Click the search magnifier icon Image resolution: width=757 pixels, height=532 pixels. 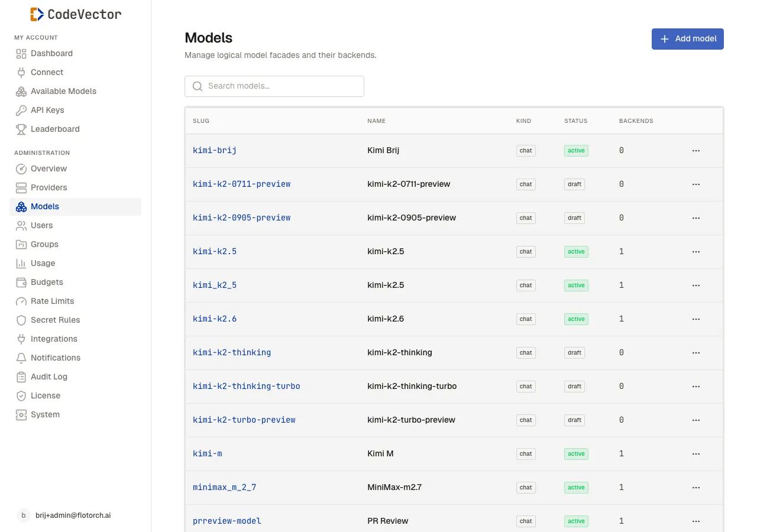pos(198,86)
